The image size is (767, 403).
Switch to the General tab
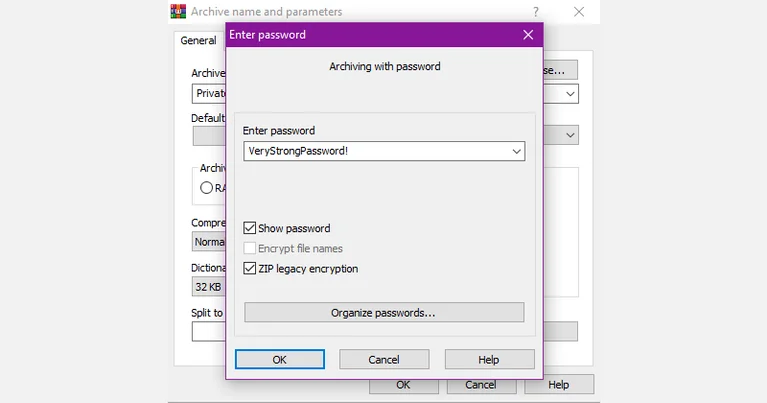pyautogui.click(x=198, y=41)
